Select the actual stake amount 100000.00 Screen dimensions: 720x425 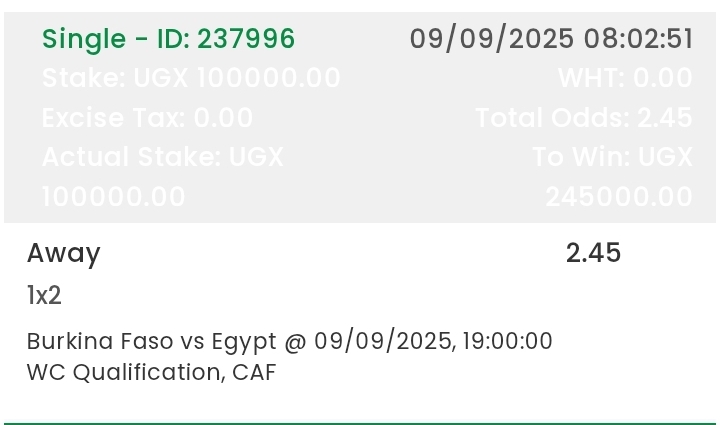(x=113, y=197)
